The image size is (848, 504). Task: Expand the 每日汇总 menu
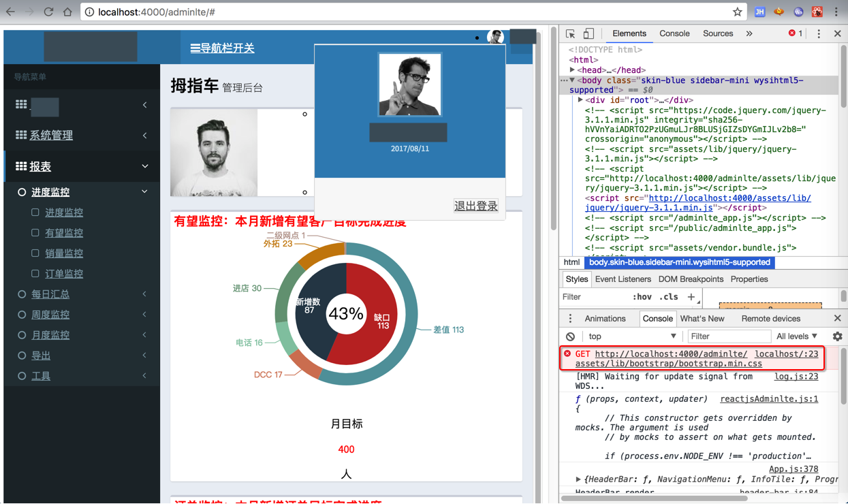click(82, 294)
